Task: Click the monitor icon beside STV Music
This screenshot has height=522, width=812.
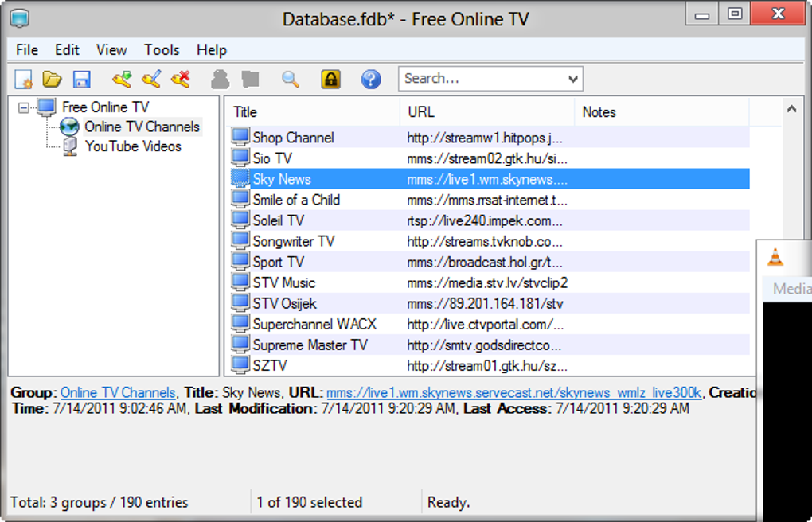Action: point(240,282)
